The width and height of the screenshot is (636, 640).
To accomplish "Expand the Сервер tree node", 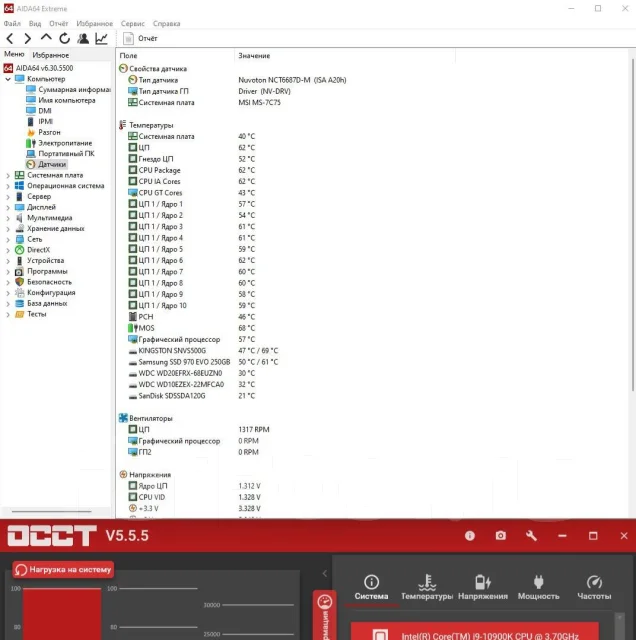I will [x=8, y=197].
